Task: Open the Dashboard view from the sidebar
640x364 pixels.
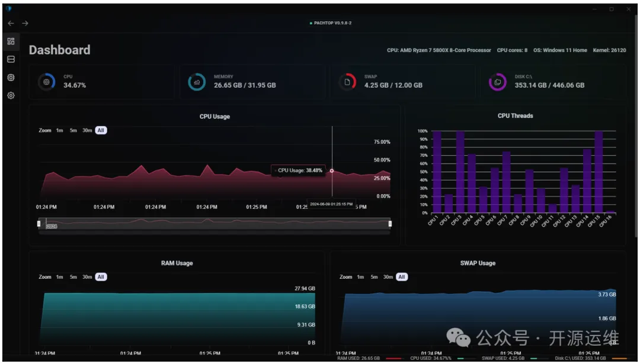Action: [x=11, y=41]
